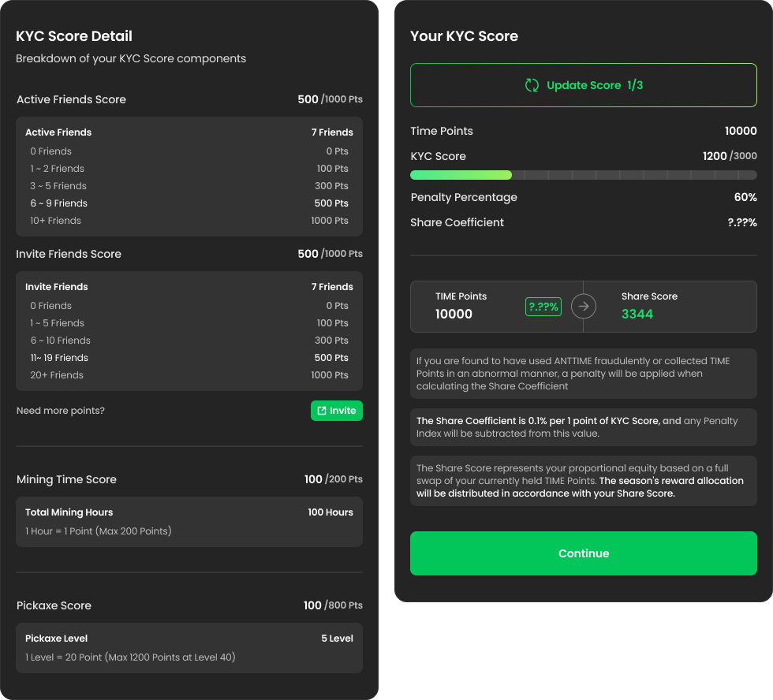Click the 20+ Friends invite tier row
The width and height of the screenshot is (773, 700).
coord(189,375)
